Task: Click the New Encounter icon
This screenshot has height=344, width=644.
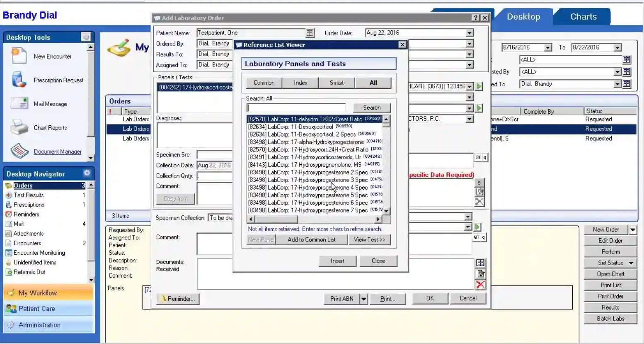Action: pos(18,56)
